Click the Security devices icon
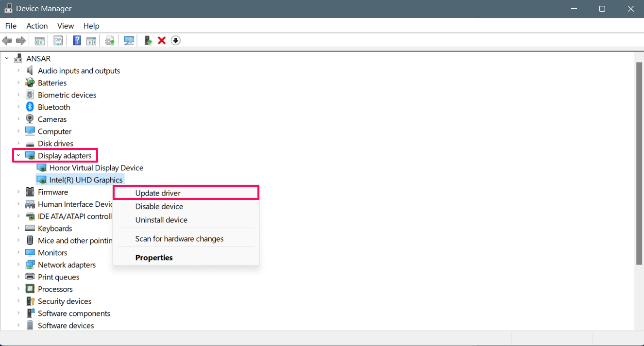644x346 pixels. click(30, 301)
